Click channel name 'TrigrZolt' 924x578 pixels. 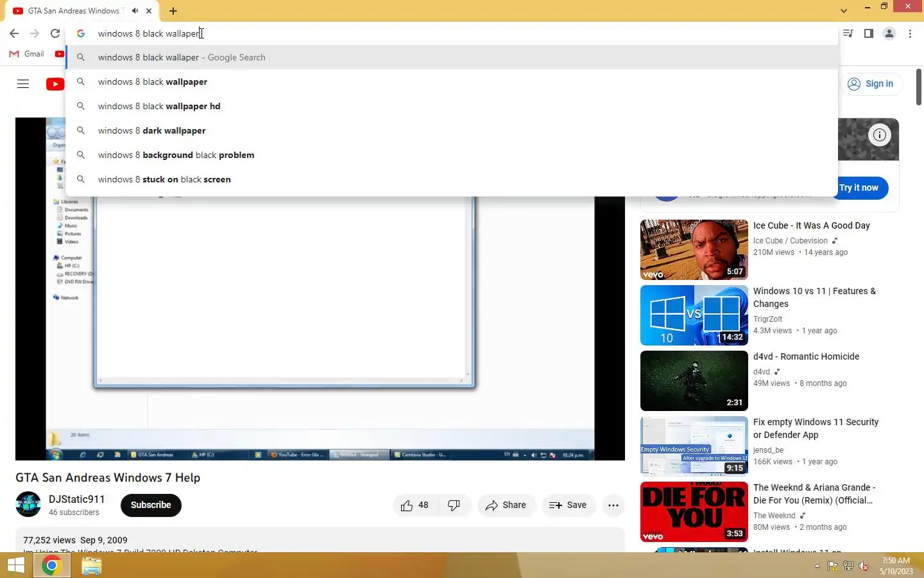point(768,319)
